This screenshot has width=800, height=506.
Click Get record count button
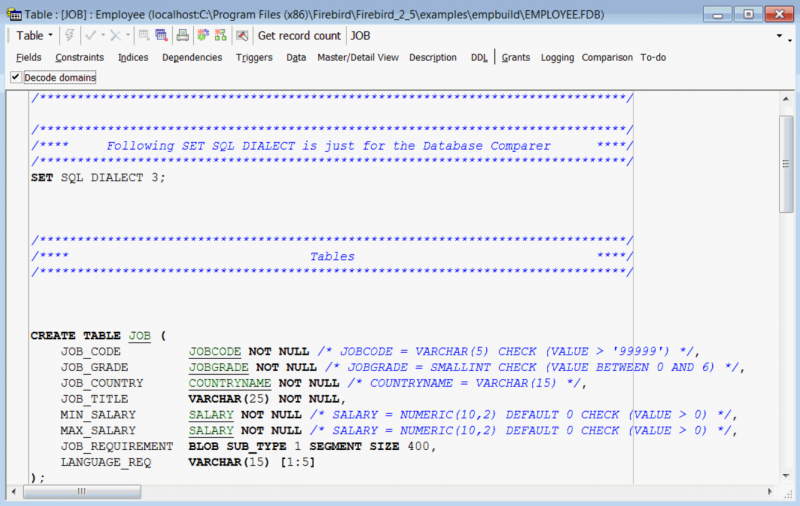299,36
